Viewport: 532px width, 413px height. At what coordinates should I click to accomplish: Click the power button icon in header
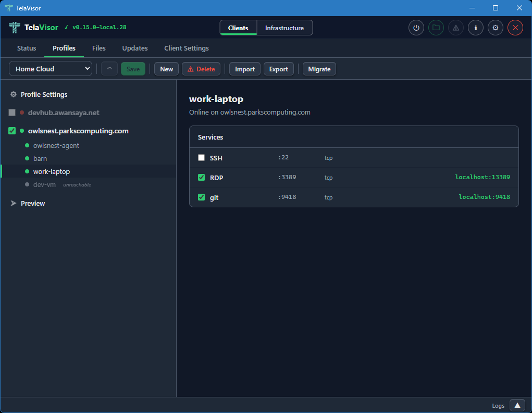tap(416, 28)
